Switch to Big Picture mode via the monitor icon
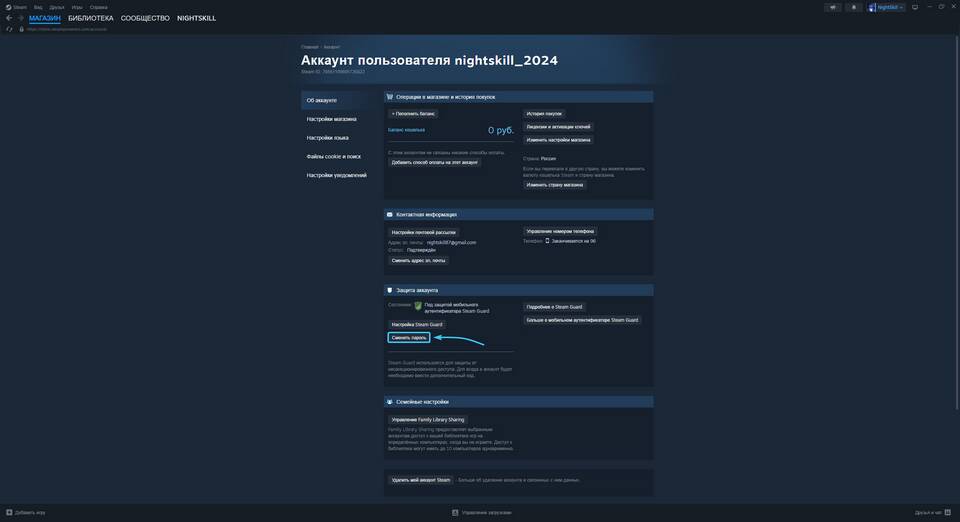 914,7
